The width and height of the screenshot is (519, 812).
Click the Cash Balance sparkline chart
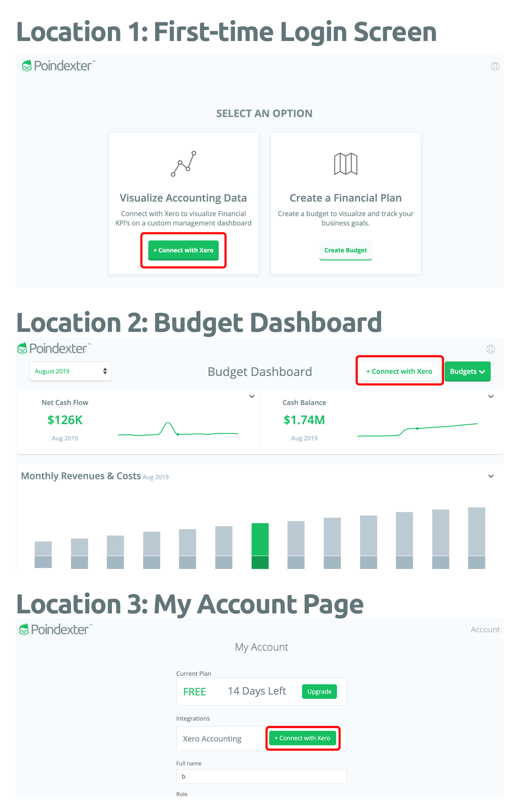click(417, 430)
